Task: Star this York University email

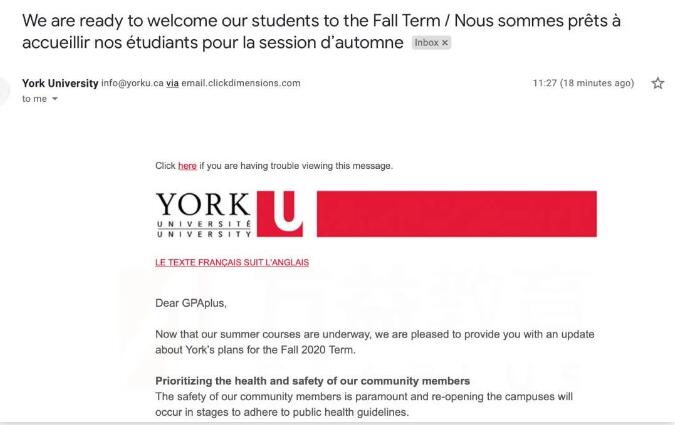Action: pos(657,83)
